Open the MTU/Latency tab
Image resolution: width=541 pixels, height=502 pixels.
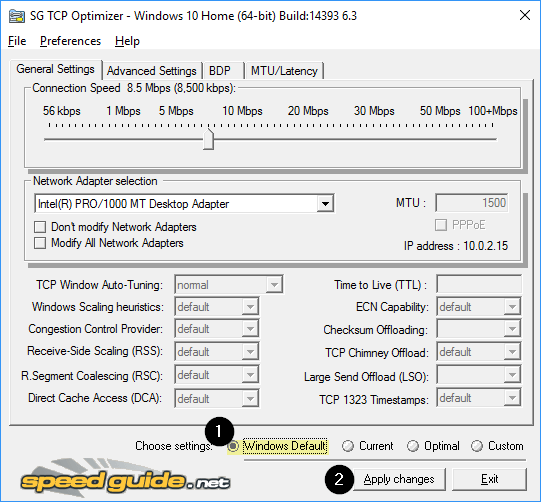pos(284,71)
